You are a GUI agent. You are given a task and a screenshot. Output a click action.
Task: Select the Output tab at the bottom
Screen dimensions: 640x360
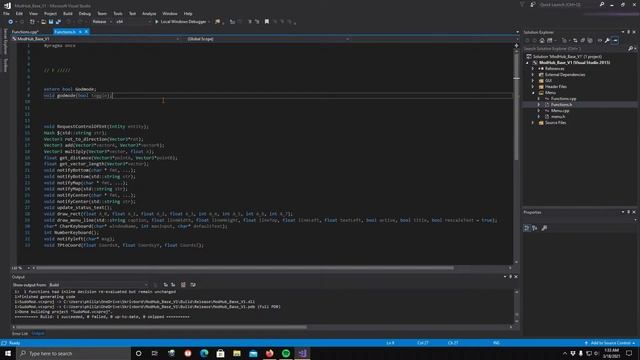(x=38, y=333)
